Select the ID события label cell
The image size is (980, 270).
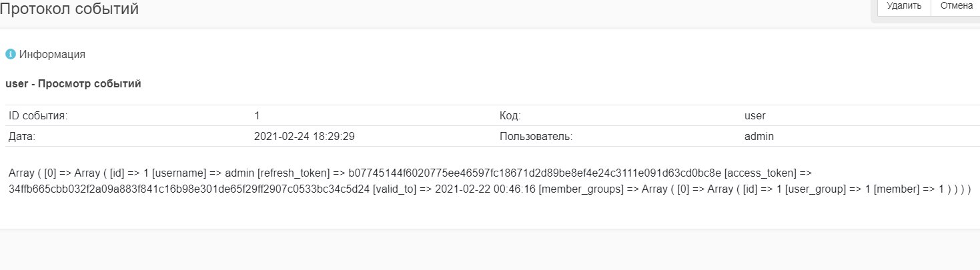click(128, 115)
